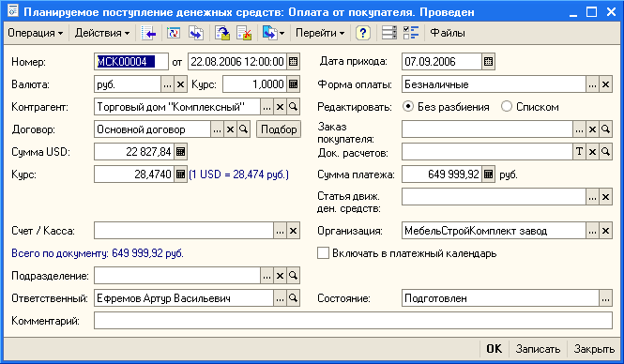Click the Номер field MCK00004
Image resolution: width=624 pixels, height=364 pixels.
[131, 62]
